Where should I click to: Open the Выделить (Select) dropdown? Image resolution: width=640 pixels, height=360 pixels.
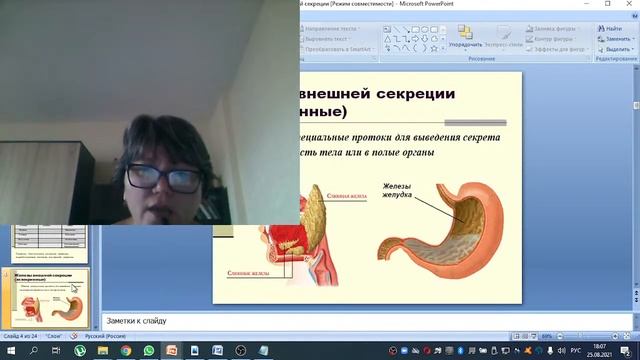pos(616,49)
